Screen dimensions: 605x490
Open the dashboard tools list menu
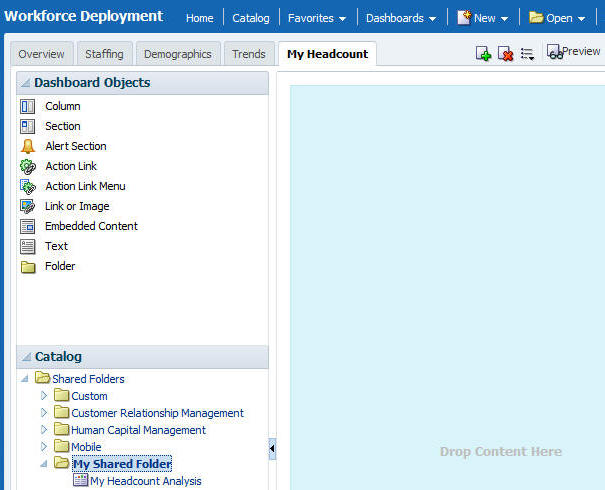tap(527, 54)
